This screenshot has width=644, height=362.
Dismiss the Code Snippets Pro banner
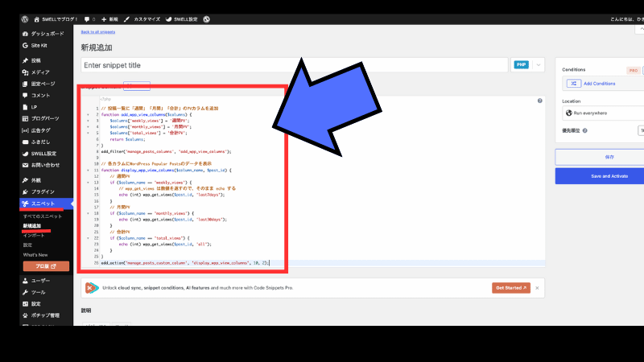[537, 288]
